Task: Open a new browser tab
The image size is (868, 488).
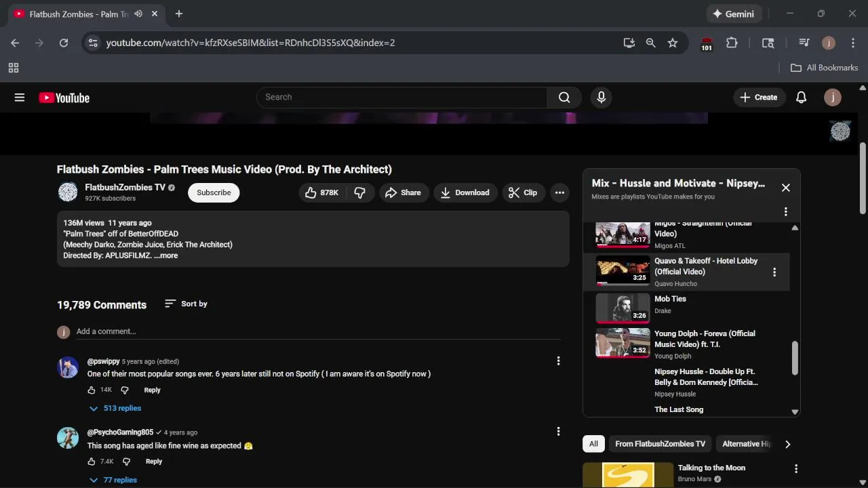Action: click(x=179, y=14)
